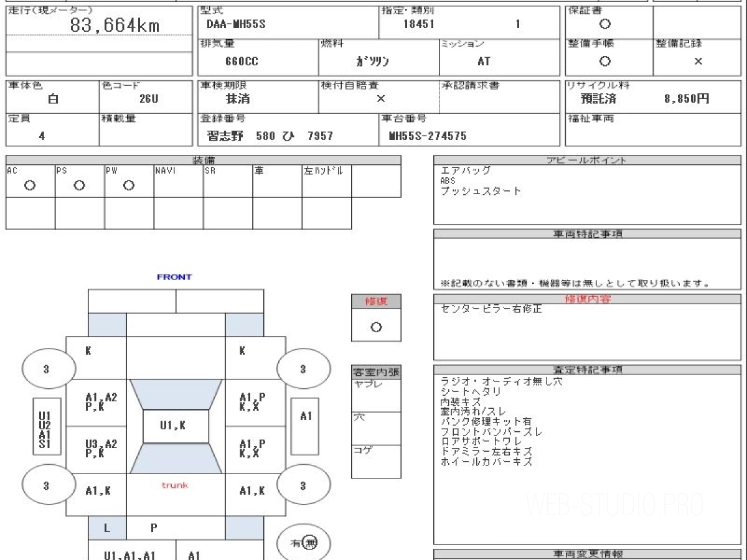Click the 車両変更情報 section header
The height and width of the screenshot is (560, 747).
588,554
